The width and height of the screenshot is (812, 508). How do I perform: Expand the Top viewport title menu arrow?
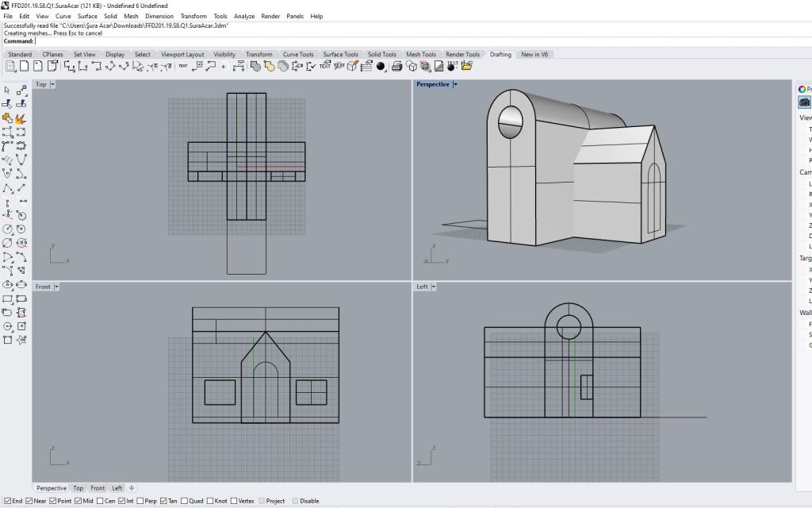53,84
